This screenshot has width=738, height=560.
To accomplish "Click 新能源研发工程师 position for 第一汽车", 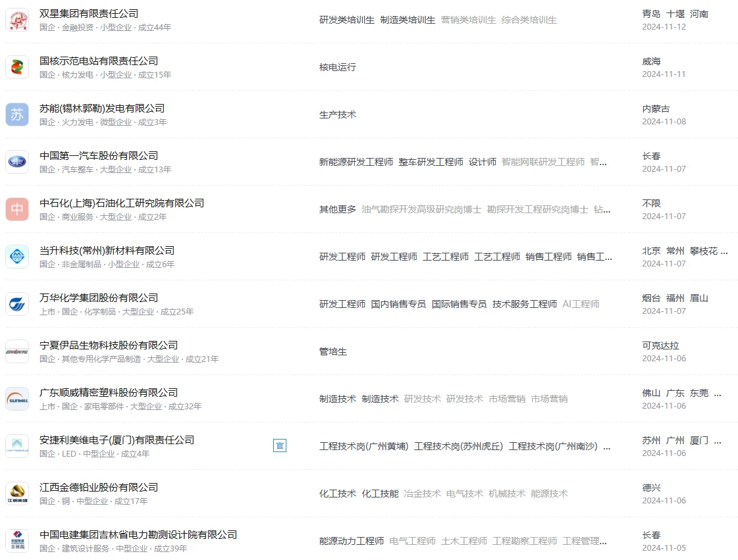I will tap(356, 162).
